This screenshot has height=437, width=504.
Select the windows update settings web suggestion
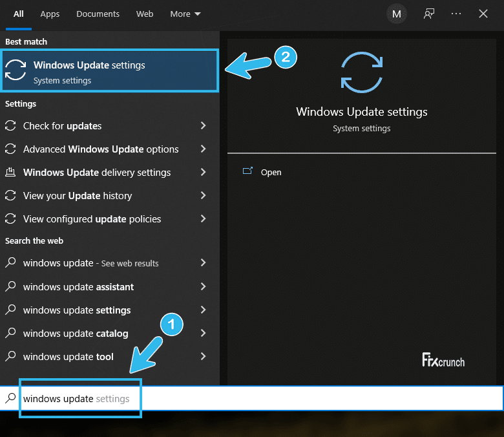coord(110,310)
